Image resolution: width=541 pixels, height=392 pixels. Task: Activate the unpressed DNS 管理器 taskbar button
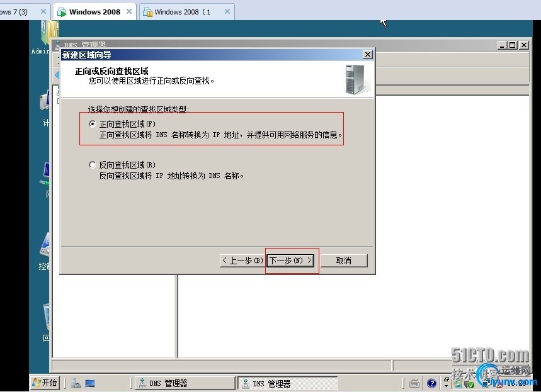point(185,383)
